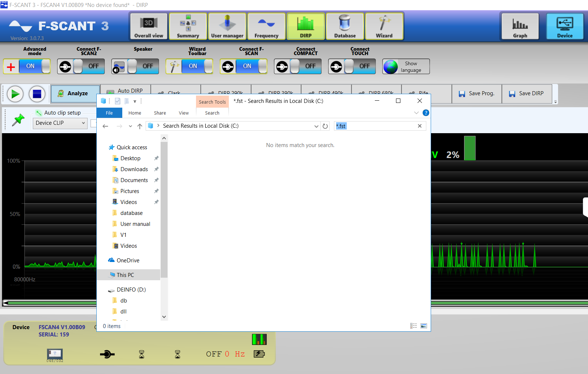Clear the *.fst search field
This screenshot has height=374, width=588.
tap(420, 126)
